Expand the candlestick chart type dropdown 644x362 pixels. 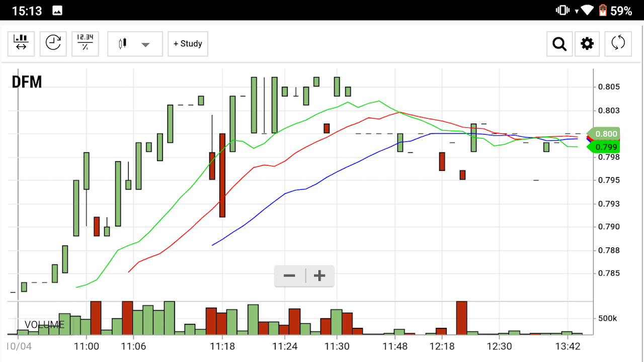(x=135, y=44)
